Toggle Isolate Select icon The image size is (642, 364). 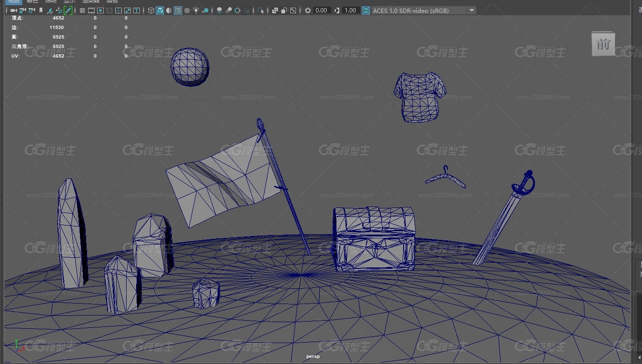[260, 10]
